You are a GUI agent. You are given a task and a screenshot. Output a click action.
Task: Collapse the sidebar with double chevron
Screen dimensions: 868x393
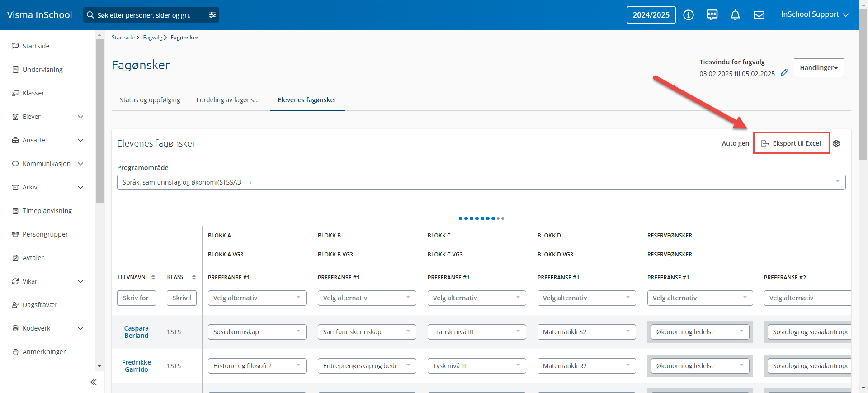click(x=94, y=382)
